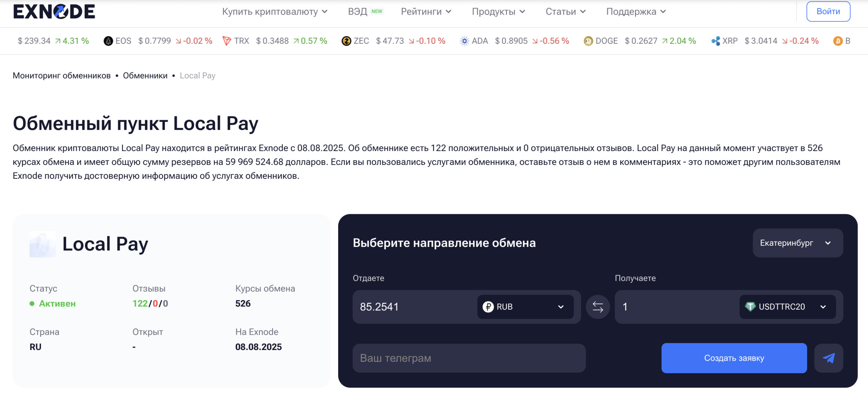The width and height of the screenshot is (868, 410).
Task: Expand the Рейтинги menu
Action: pyautogui.click(x=426, y=11)
